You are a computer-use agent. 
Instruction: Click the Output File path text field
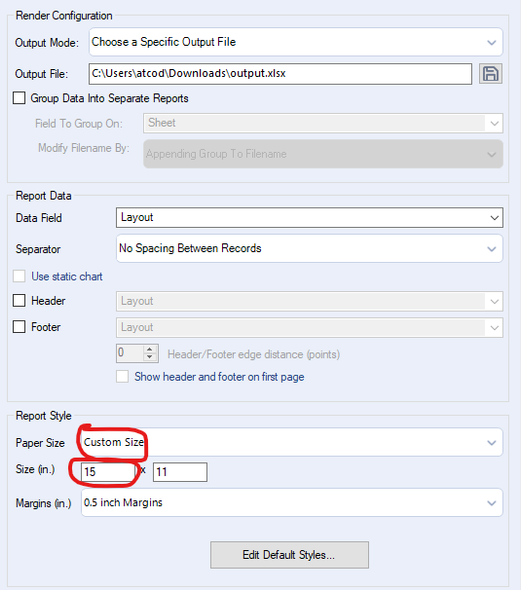click(280, 74)
